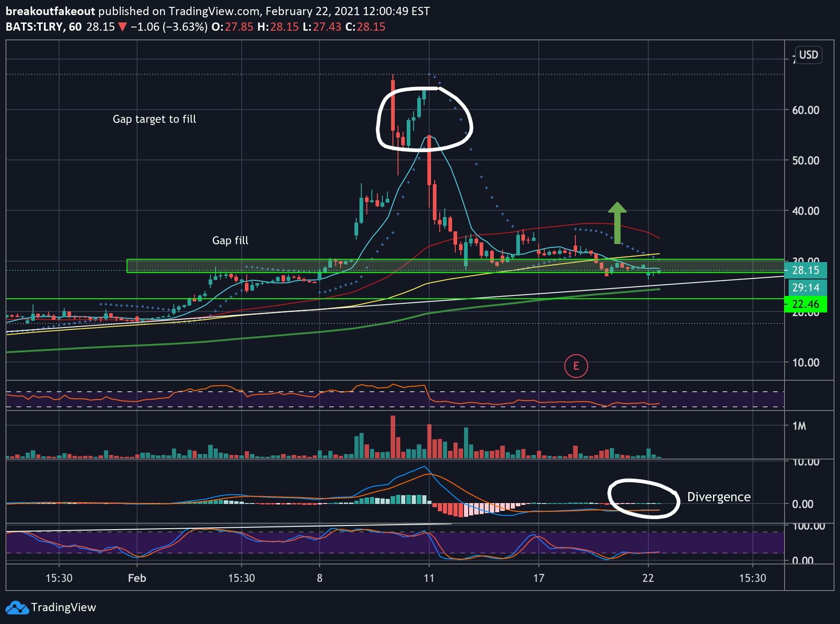The width and height of the screenshot is (840, 624).
Task: Click the 22.46 green price level label
Action: (x=806, y=304)
